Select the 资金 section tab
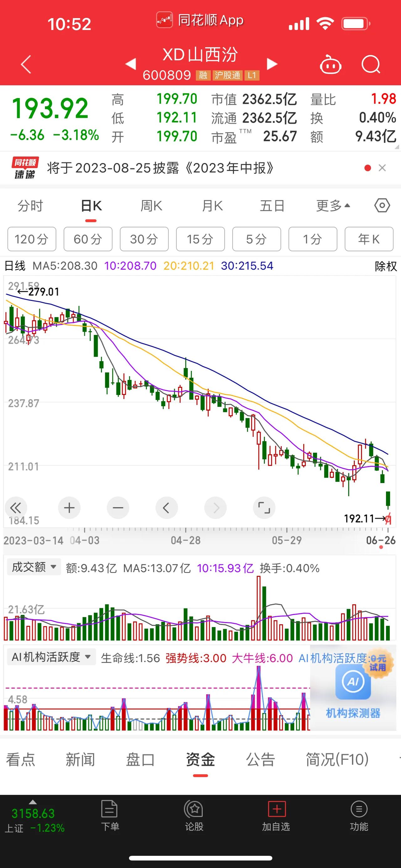401x868 pixels. click(x=200, y=760)
